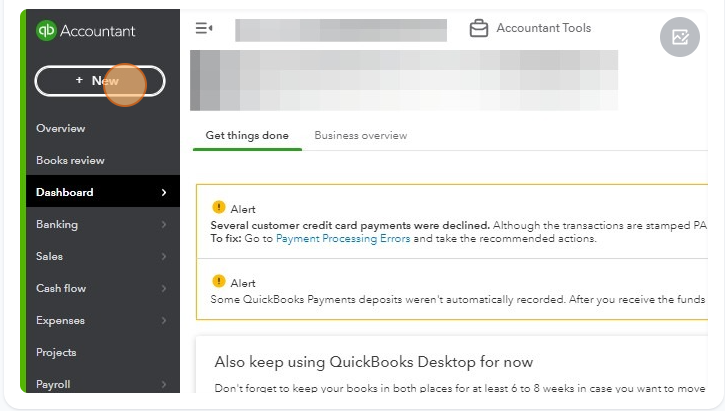Open Books review in the sidebar

pos(70,160)
